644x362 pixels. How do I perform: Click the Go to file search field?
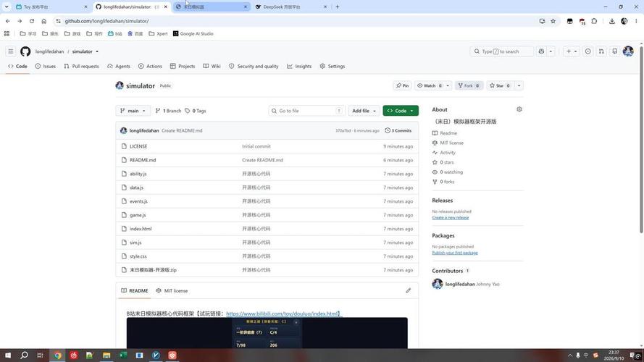[x=307, y=111]
